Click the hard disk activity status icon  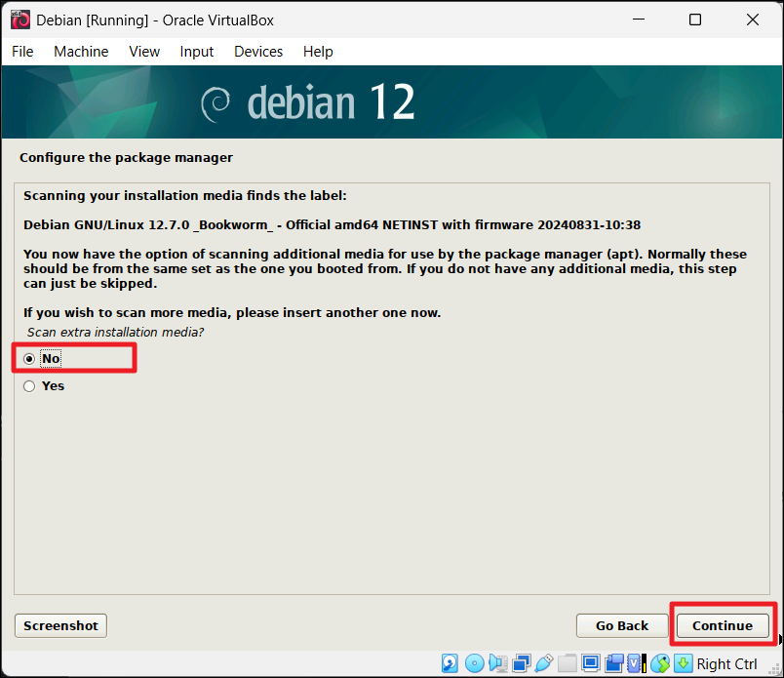[450, 662]
